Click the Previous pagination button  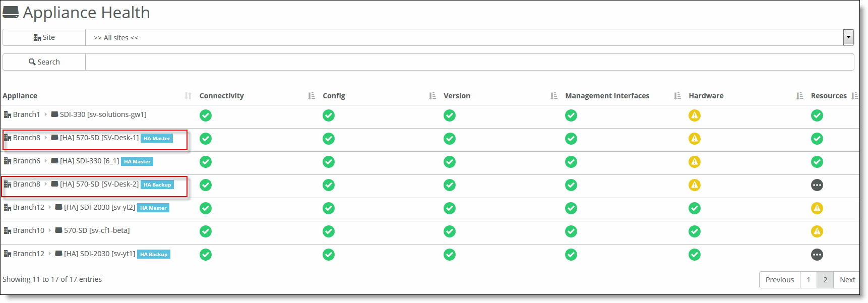pos(779,280)
